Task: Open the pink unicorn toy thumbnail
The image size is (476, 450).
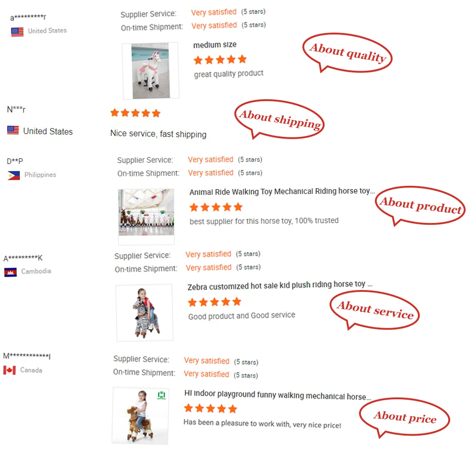Action: tap(151, 71)
